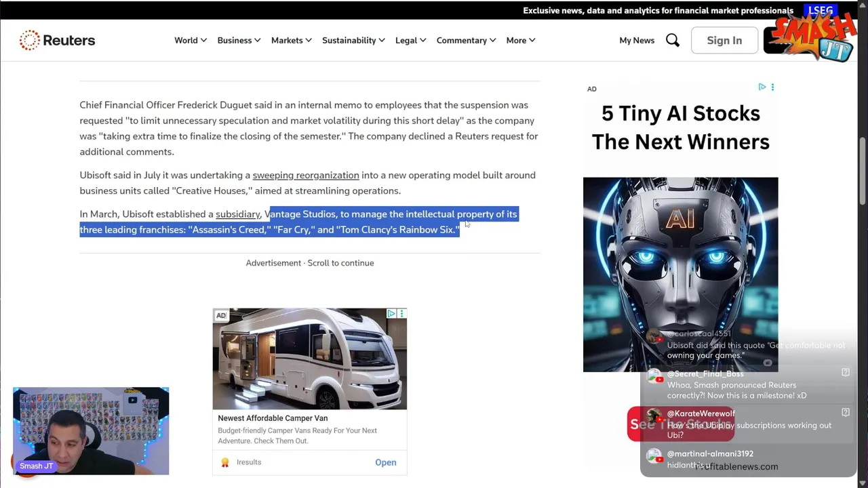The width and height of the screenshot is (868, 488).
Task: Open the three-dot menu on AI Stocks ad
Action: click(x=772, y=87)
